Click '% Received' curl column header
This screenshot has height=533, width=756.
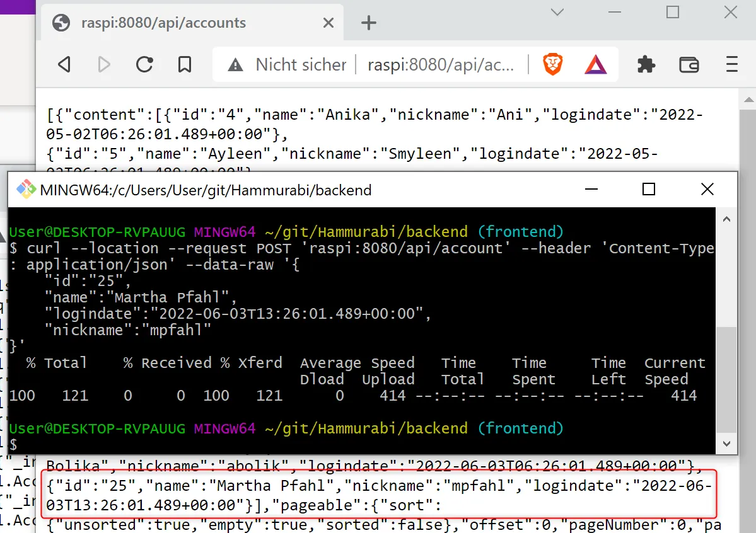pos(167,363)
